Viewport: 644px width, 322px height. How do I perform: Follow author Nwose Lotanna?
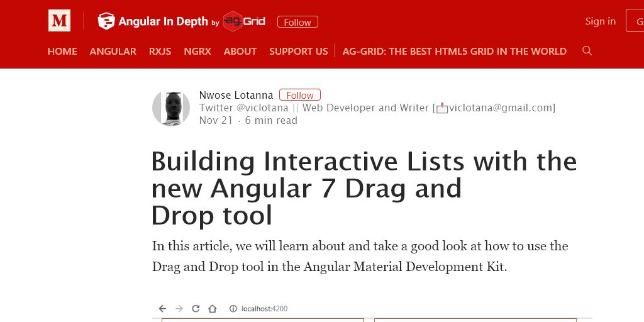pyautogui.click(x=300, y=95)
